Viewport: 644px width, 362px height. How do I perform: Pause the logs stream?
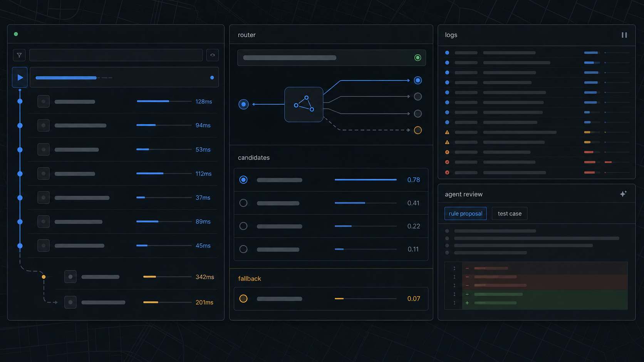[x=624, y=35]
